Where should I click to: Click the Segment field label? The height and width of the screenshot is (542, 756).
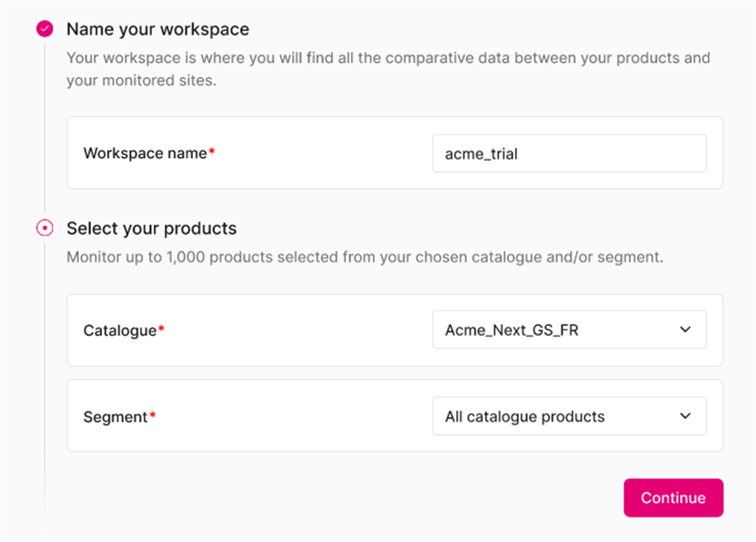[115, 416]
